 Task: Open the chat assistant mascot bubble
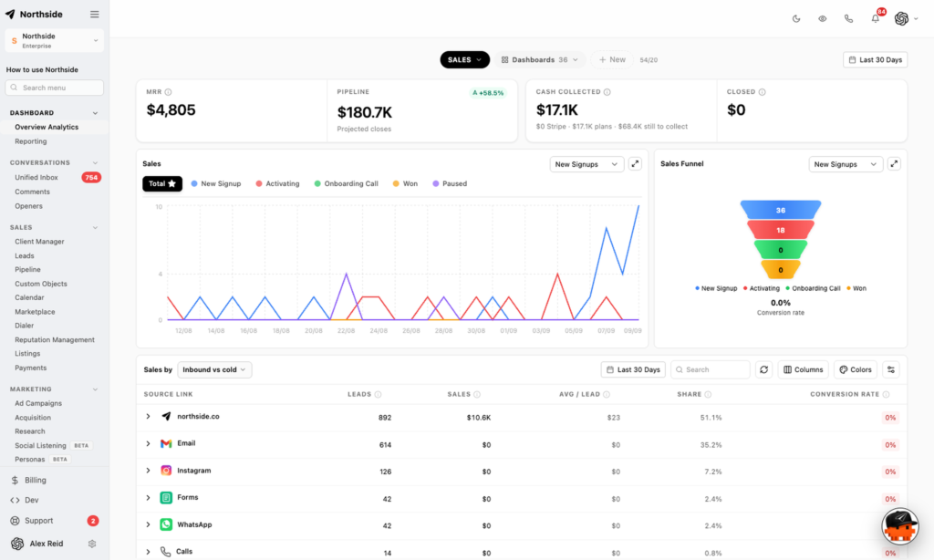pos(900,526)
